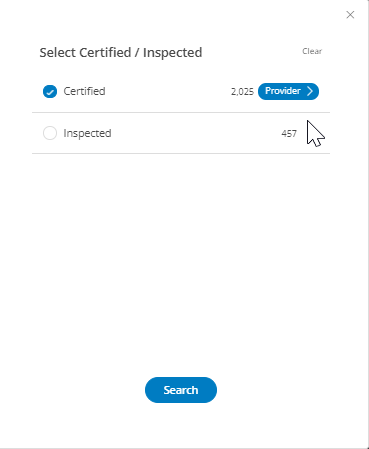Reset selections using Clear

point(312,51)
